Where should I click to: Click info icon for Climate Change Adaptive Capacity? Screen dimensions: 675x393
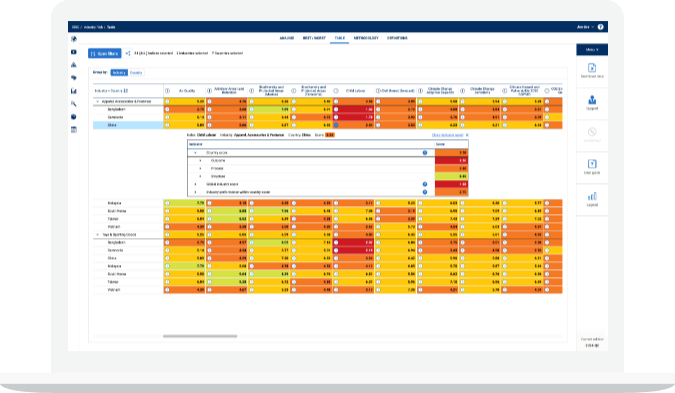tap(420, 91)
